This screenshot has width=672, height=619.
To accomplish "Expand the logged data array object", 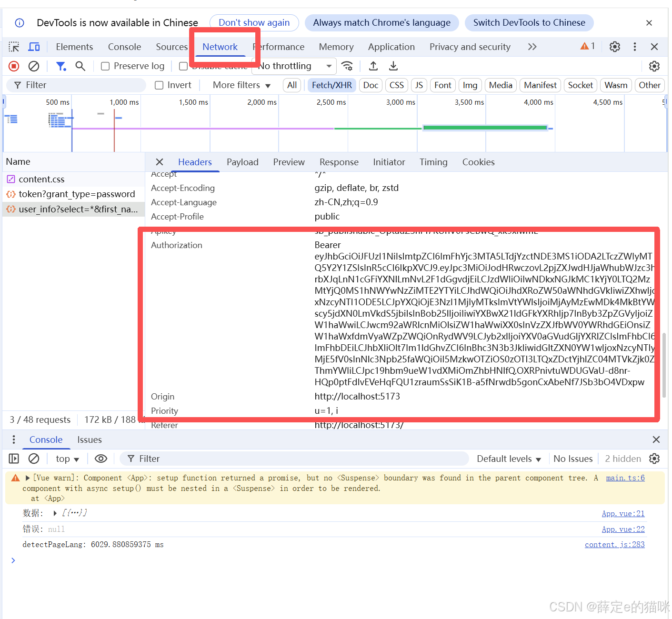I will click(x=55, y=513).
